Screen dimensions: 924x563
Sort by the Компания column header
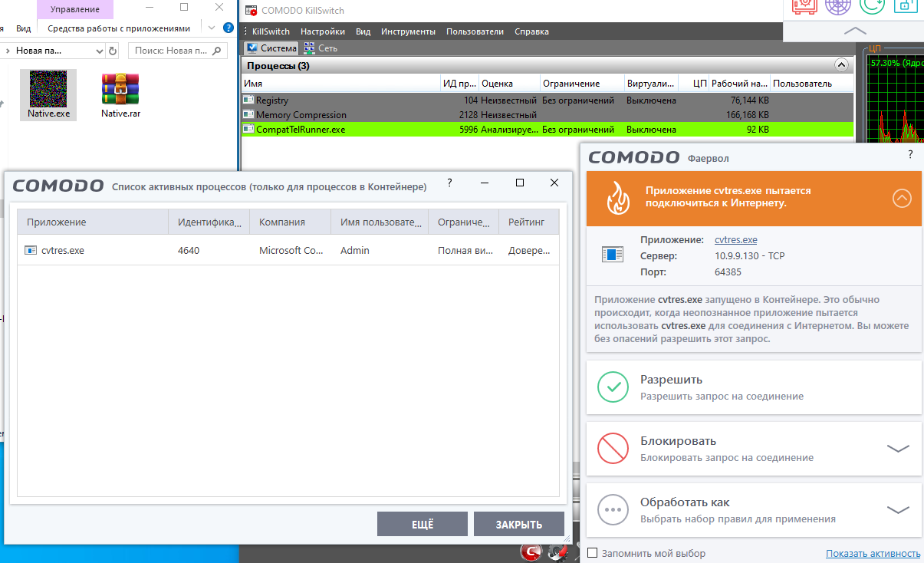[290, 222]
